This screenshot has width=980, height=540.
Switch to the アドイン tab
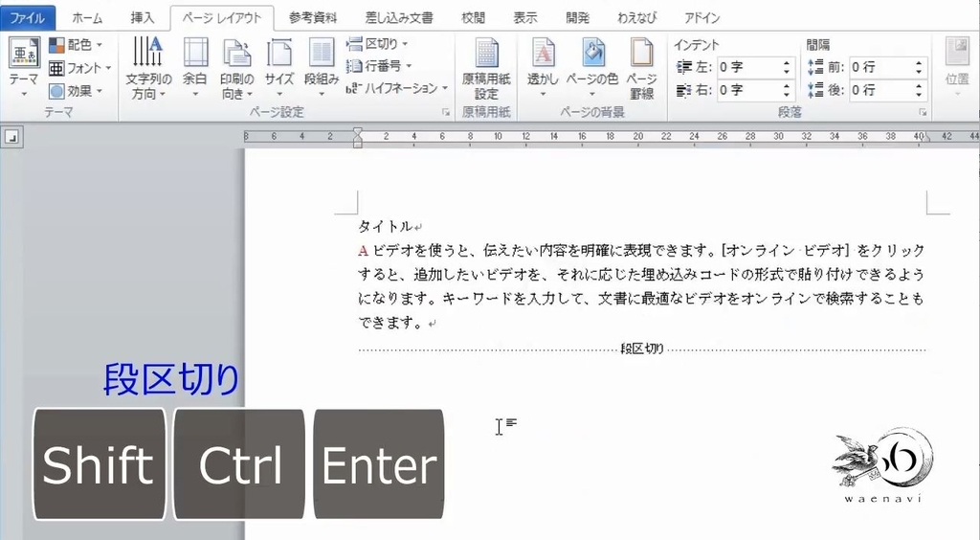[702, 17]
